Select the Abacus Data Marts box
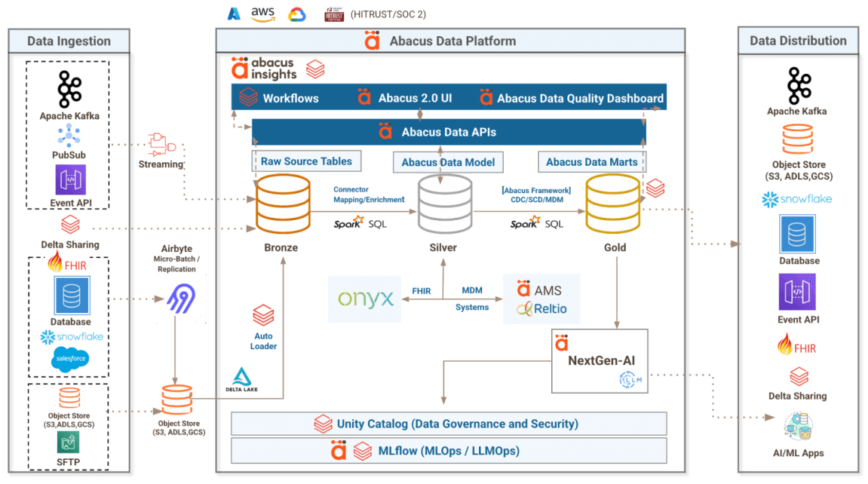This screenshot has height=484, width=868. click(592, 162)
